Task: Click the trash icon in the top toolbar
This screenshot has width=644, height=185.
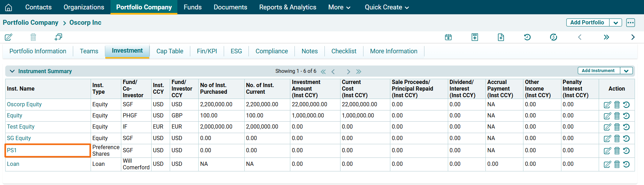Action: [33, 37]
